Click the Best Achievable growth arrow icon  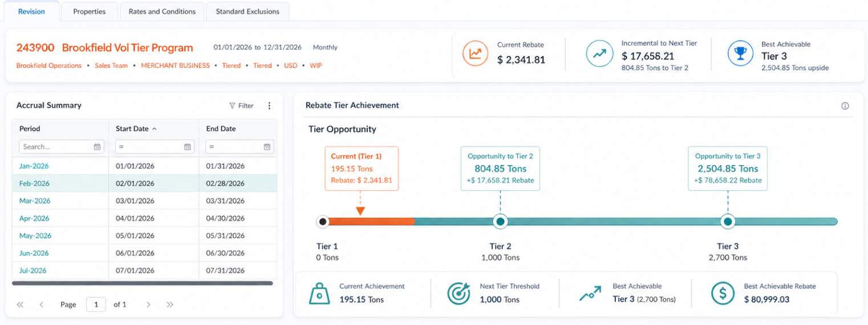tap(590, 294)
